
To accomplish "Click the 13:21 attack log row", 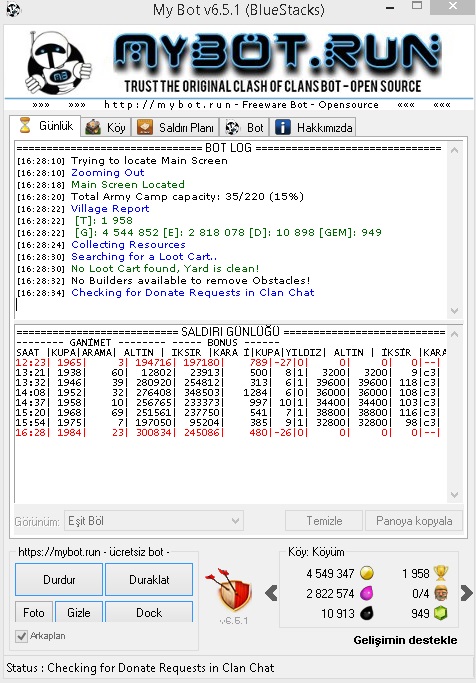I will [x=228, y=372].
